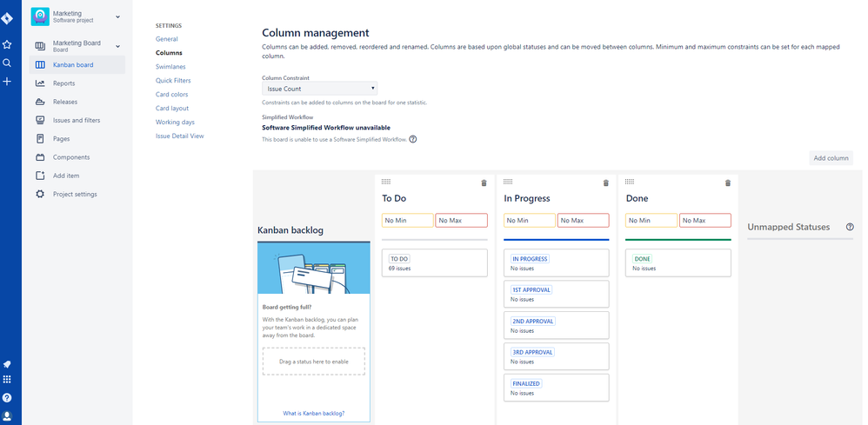Click the Add column button

coord(831,158)
